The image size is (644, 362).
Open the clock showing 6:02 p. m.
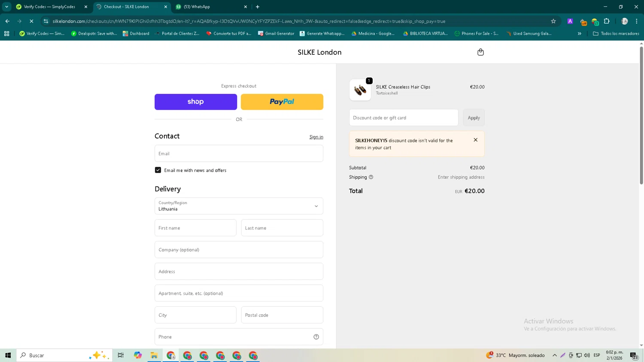[614, 355]
